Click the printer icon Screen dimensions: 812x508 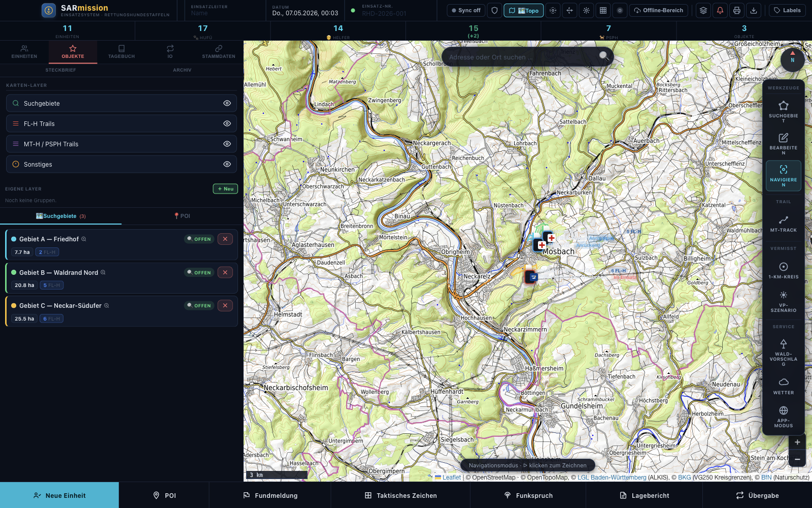tap(737, 10)
